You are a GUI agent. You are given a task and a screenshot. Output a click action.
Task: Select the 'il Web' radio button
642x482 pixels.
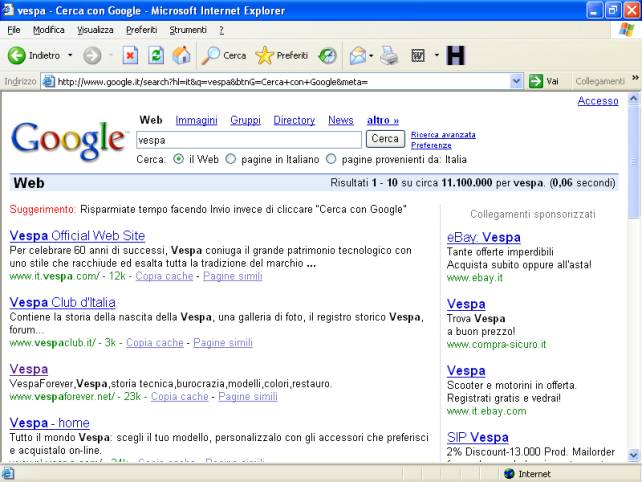click(179, 159)
